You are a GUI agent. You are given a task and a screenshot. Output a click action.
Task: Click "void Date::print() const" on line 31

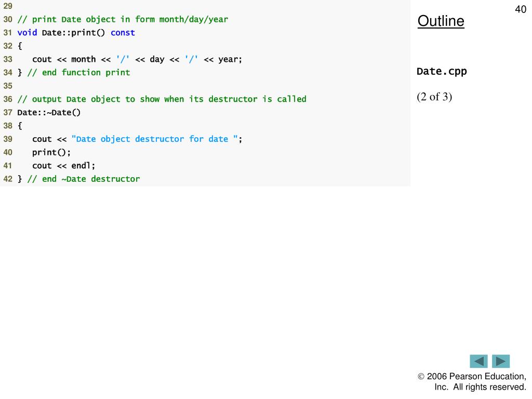[76, 33]
